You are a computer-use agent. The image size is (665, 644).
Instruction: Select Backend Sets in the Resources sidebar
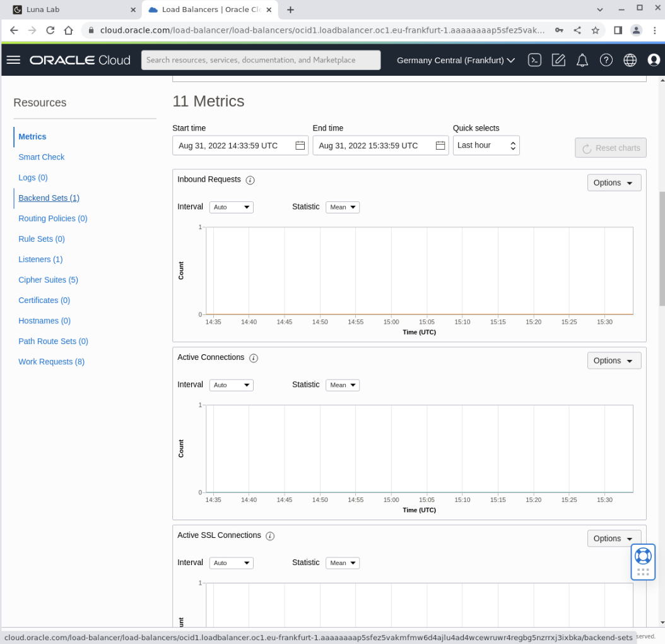click(49, 198)
